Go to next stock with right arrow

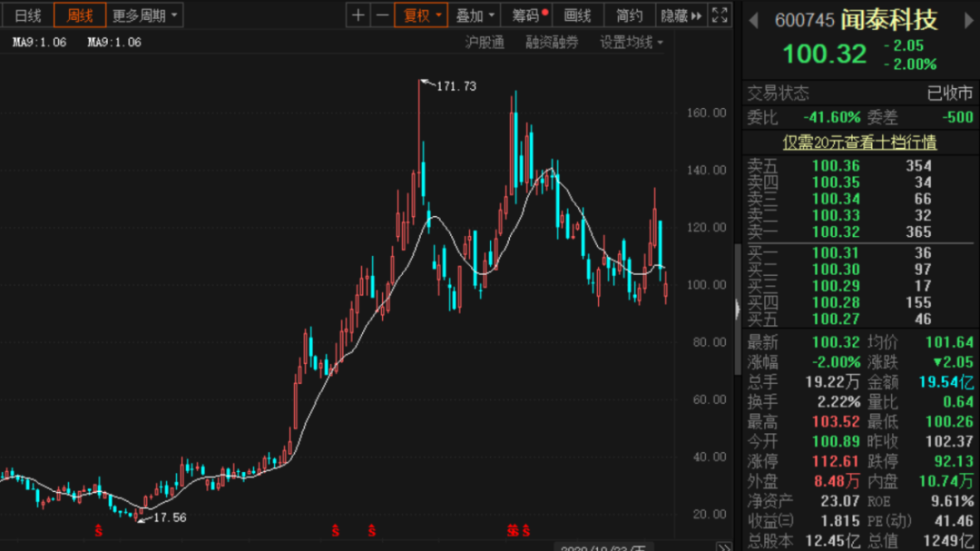click(968, 21)
